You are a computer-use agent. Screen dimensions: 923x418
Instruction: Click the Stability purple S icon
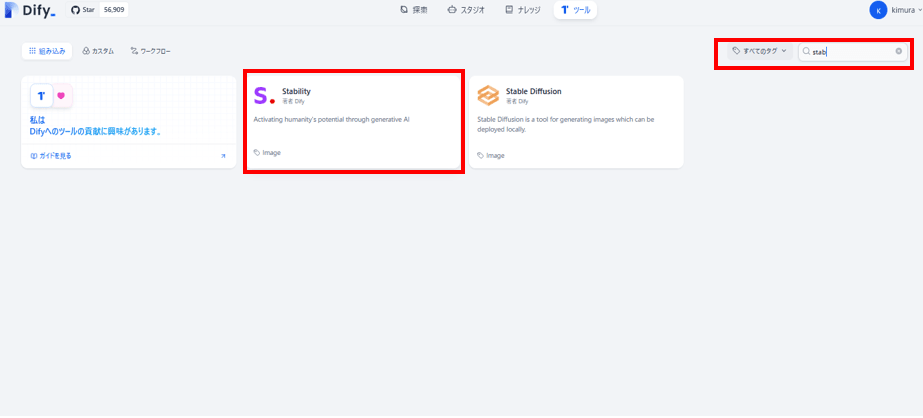pyautogui.click(x=264, y=95)
